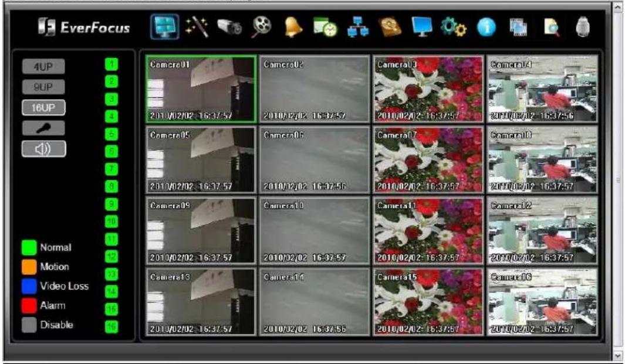Select channel 1 status indicator
The image size is (625, 364).
[112, 64]
